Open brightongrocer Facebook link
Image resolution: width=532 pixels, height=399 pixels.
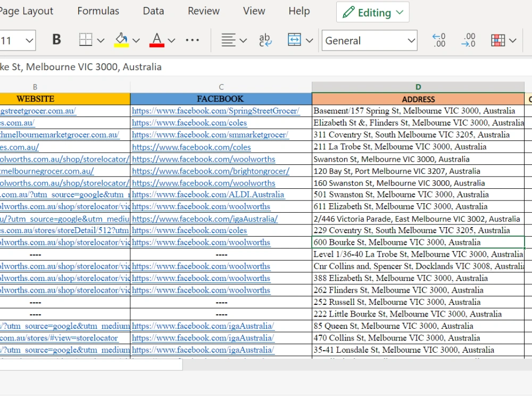[x=211, y=171]
